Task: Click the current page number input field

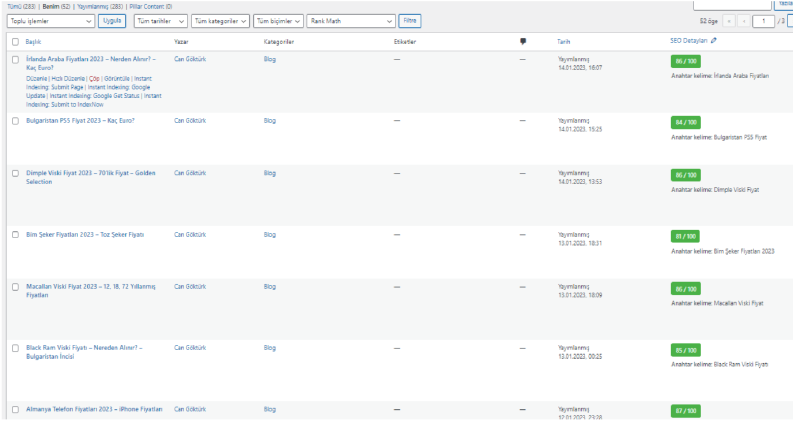Action: (x=763, y=21)
